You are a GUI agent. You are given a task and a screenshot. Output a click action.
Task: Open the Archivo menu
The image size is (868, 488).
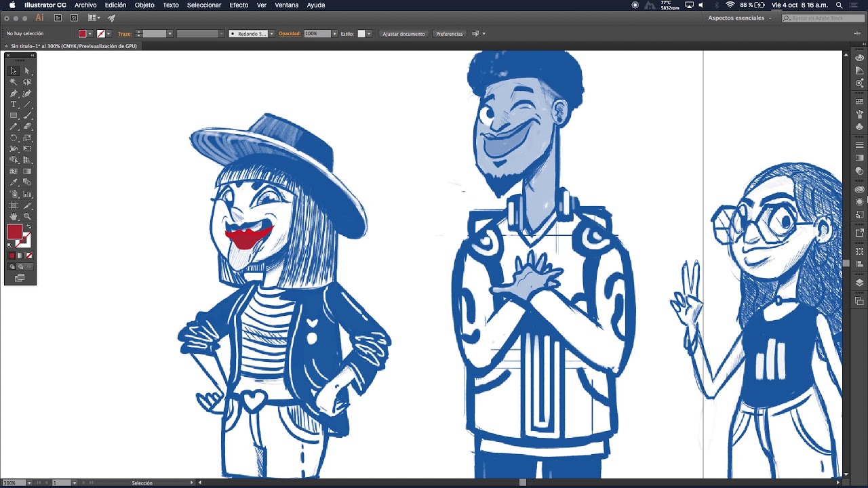tap(85, 5)
